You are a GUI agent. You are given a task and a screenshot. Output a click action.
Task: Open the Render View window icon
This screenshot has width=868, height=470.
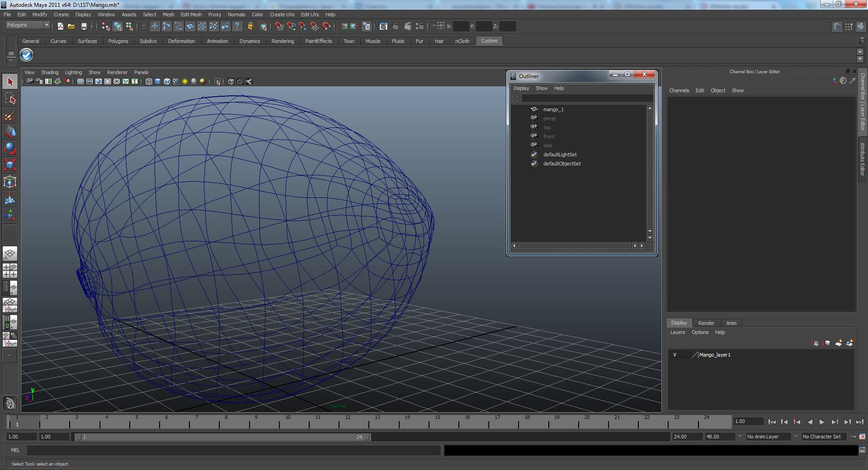click(383, 26)
